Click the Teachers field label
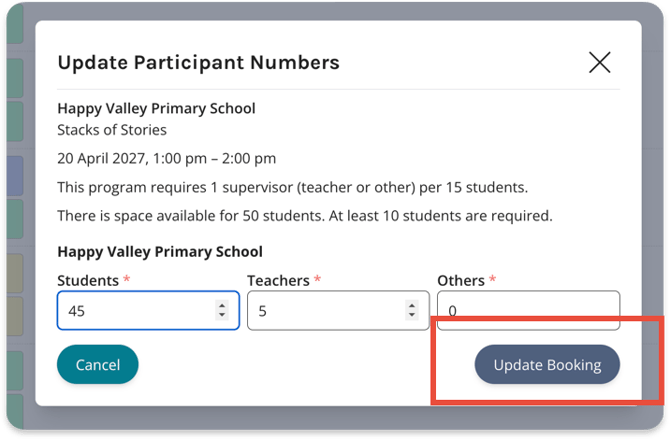670x439 pixels. tap(278, 280)
